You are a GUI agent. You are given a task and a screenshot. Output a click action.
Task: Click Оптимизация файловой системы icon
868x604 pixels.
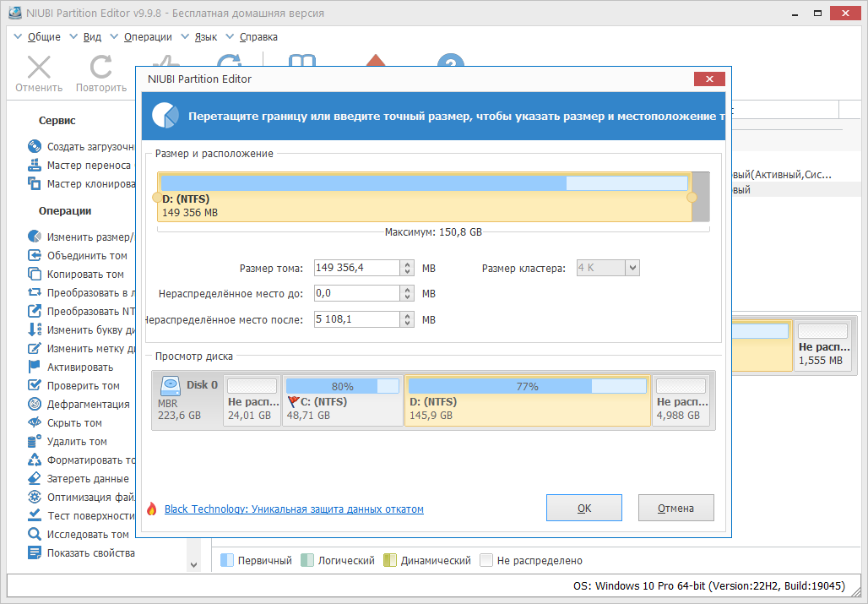click(x=35, y=497)
